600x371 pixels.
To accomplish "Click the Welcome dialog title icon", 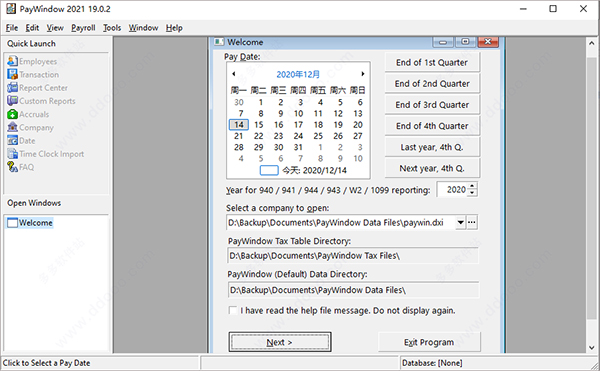I will click(x=219, y=42).
